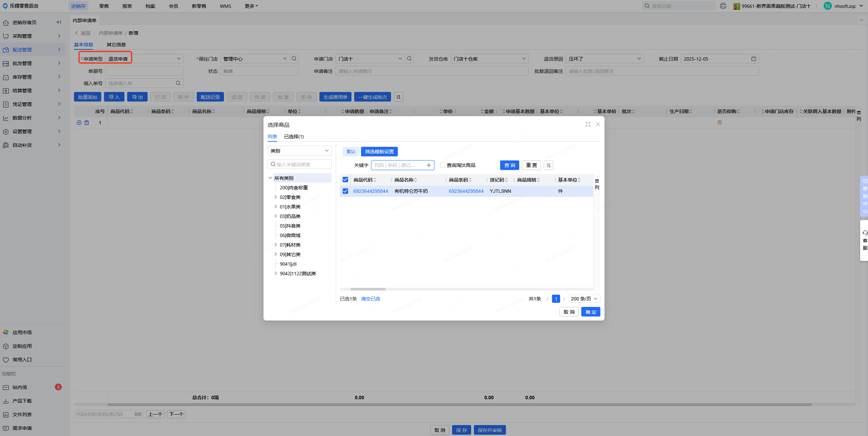Click the fullscreen icon in product dialog
Screen dimensions: 868x436
(x=588, y=124)
